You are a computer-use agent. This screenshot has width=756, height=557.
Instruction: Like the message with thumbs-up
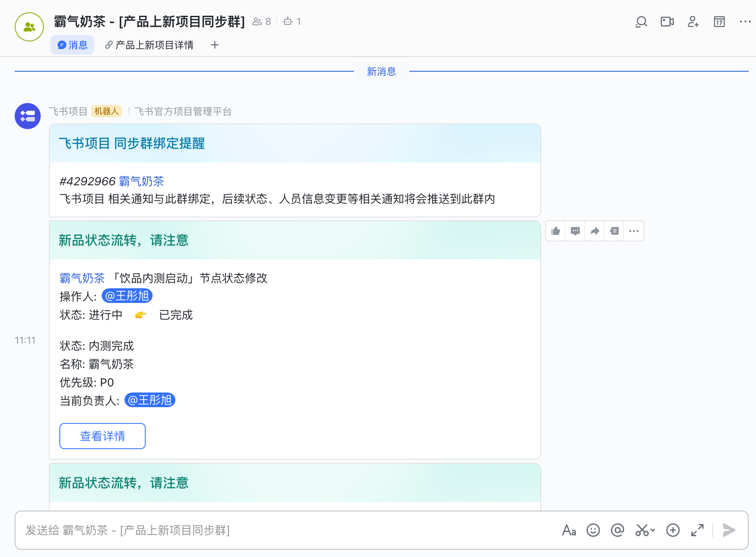[x=556, y=231]
